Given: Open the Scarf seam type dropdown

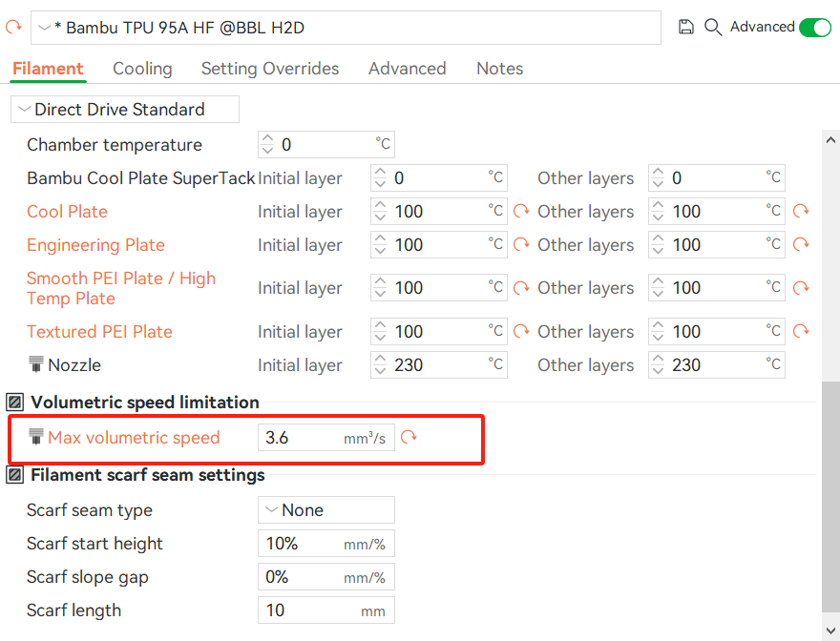Looking at the screenshot, I should click(x=326, y=509).
